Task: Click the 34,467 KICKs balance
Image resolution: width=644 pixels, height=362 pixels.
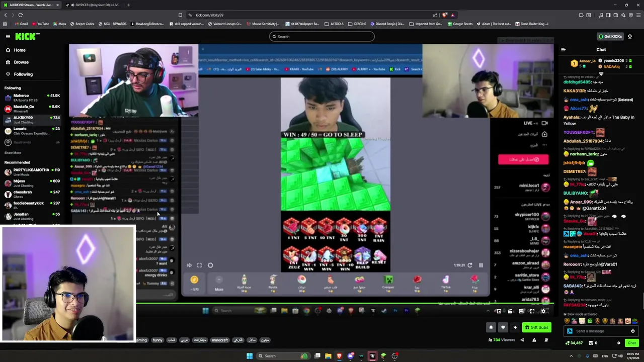Action: click(574, 343)
